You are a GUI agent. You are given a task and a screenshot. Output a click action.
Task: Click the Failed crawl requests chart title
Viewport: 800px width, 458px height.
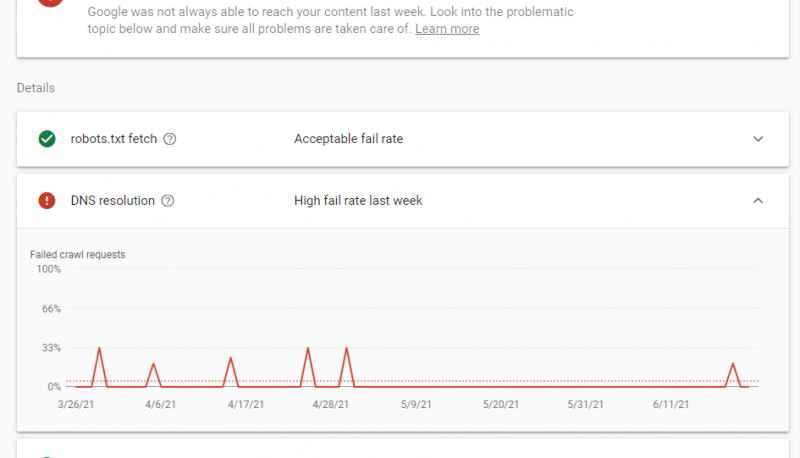78,255
